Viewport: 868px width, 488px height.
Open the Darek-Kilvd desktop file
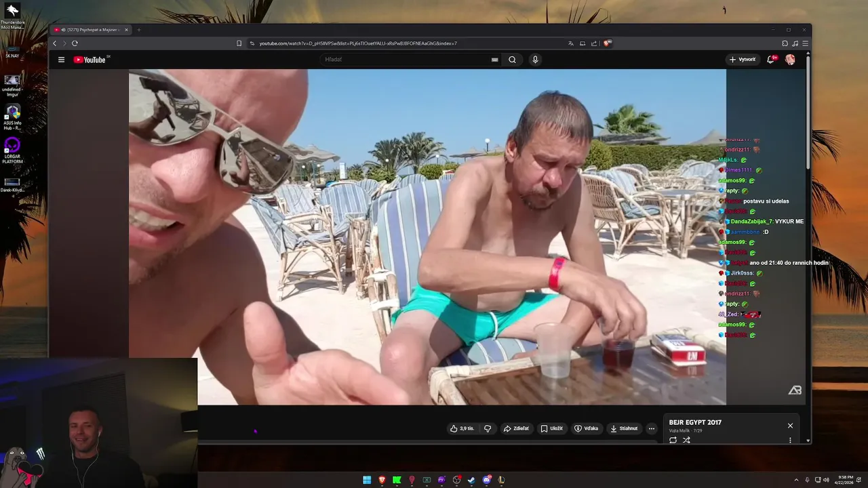[12, 185]
